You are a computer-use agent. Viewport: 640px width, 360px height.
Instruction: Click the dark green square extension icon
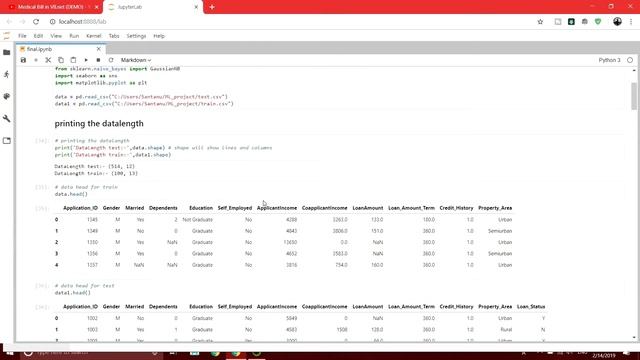(x=571, y=22)
